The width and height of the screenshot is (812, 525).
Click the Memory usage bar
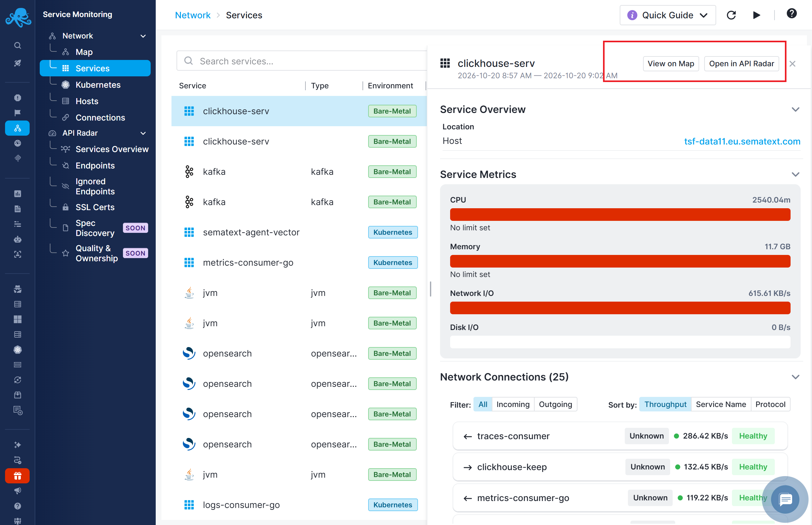coord(620,261)
